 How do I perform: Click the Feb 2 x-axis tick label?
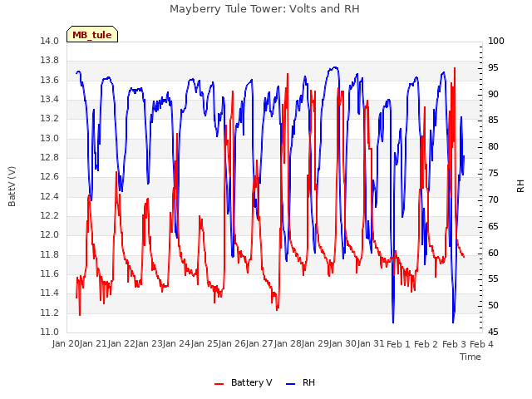click(426, 343)
